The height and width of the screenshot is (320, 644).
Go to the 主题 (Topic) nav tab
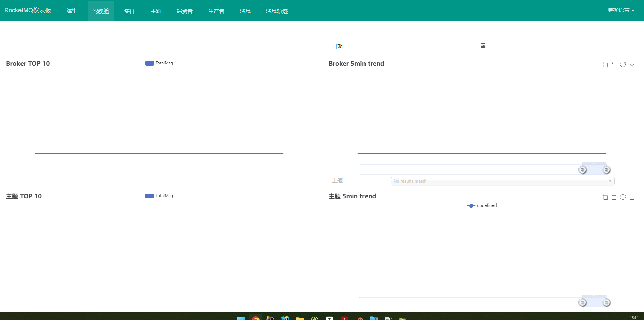156,11
